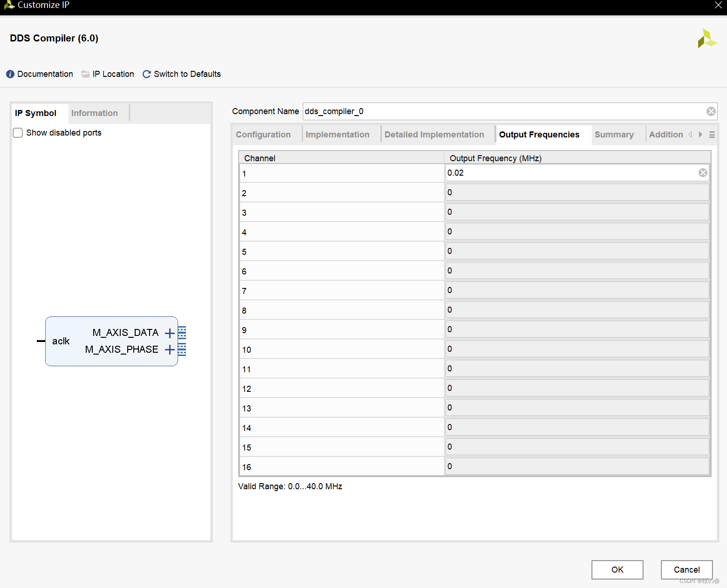Click the channel 15 frequency field

577,447
